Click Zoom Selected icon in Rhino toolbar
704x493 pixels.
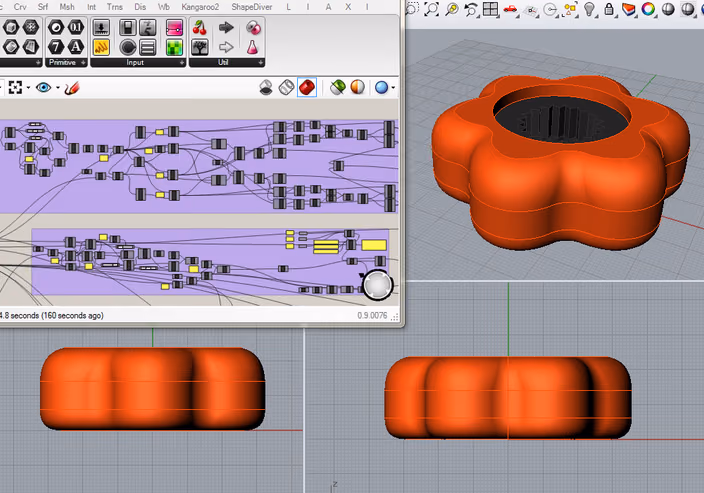pyautogui.click(x=452, y=9)
